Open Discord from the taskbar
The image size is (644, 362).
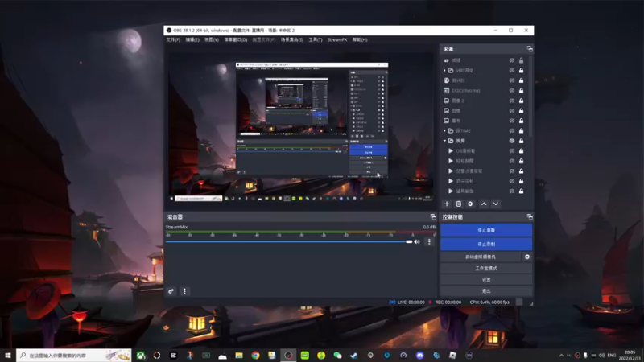(419, 356)
